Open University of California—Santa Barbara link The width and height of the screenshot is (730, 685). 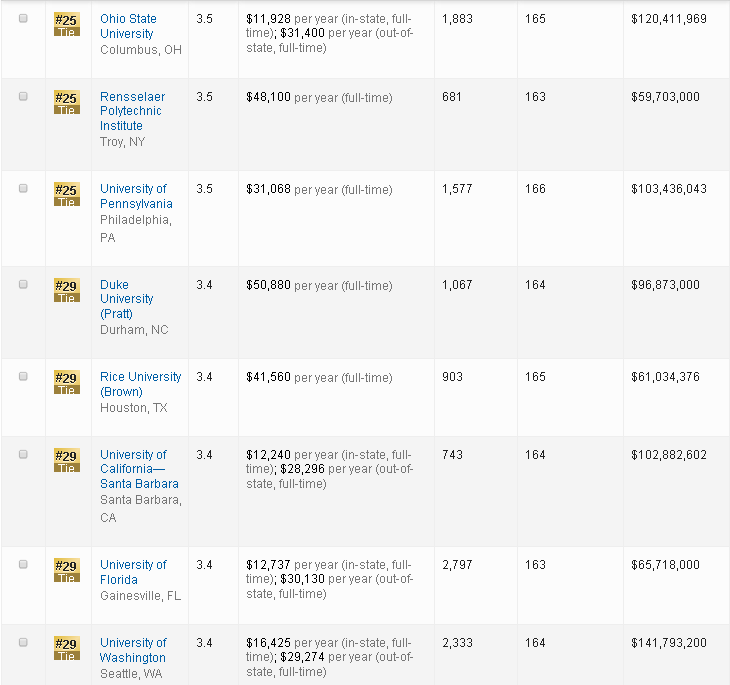click(x=139, y=469)
